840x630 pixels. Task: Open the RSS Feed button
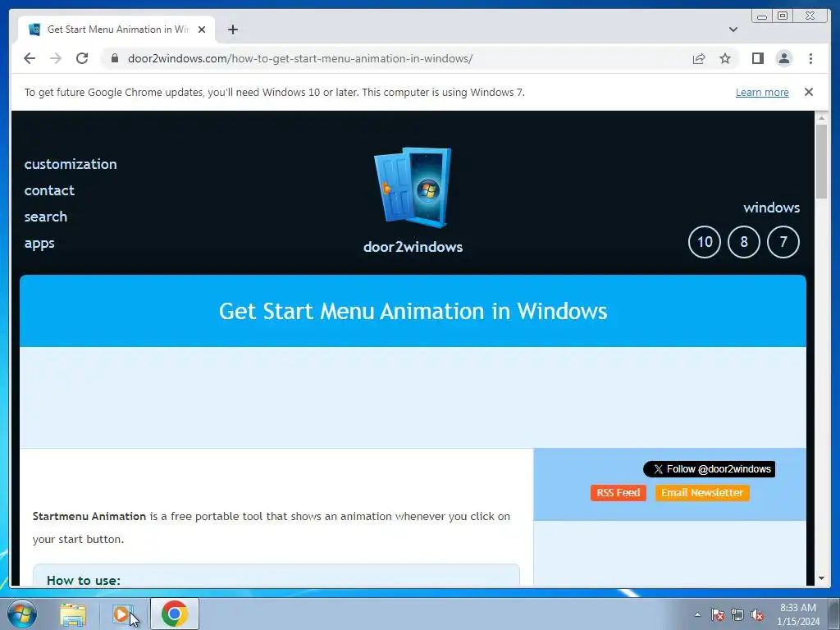[x=619, y=493]
